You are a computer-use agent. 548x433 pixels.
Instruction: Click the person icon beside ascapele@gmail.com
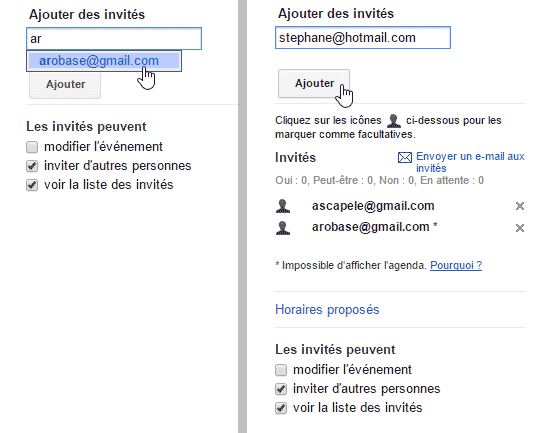[283, 206]
